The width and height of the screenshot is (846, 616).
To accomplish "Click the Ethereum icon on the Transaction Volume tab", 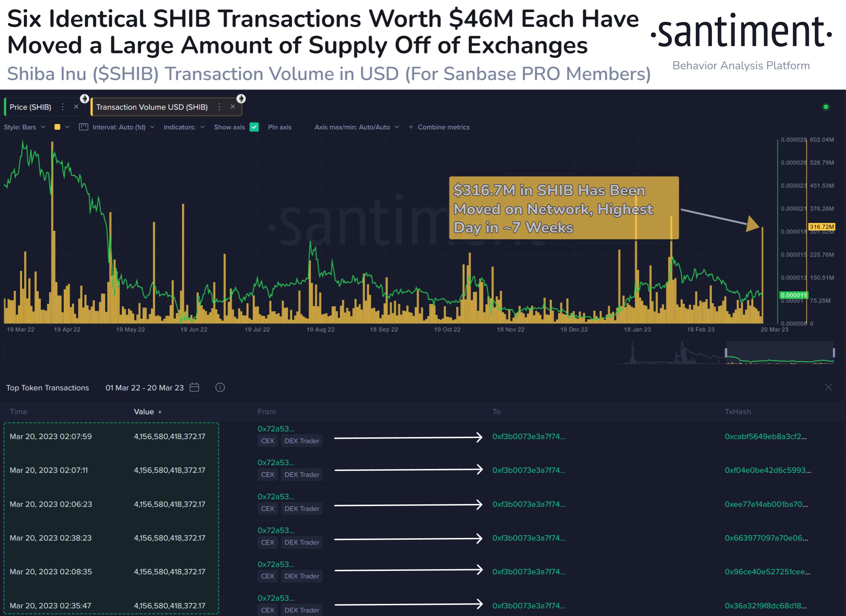I will pyautogui.click(x=241, y=99).
